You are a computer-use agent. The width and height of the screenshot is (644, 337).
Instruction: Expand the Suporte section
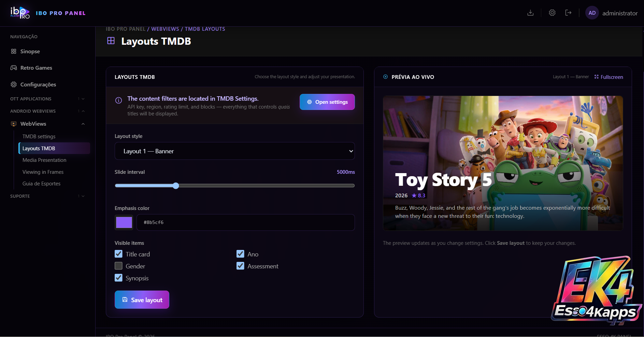[47, 196]
